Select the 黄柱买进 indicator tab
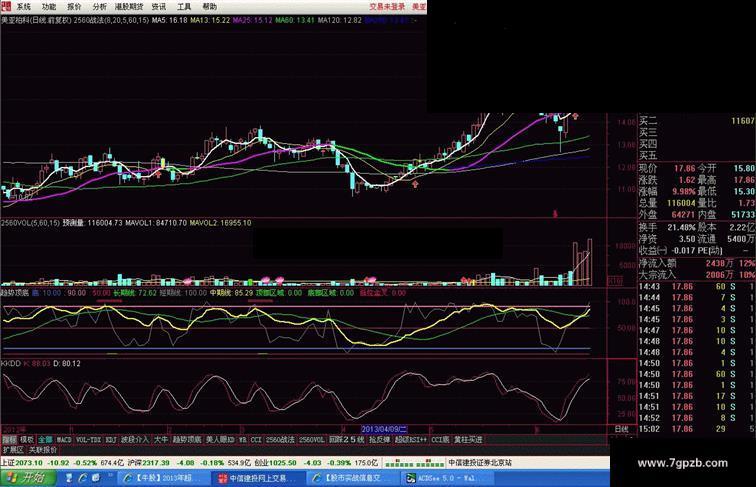 (x=468, y=440)
